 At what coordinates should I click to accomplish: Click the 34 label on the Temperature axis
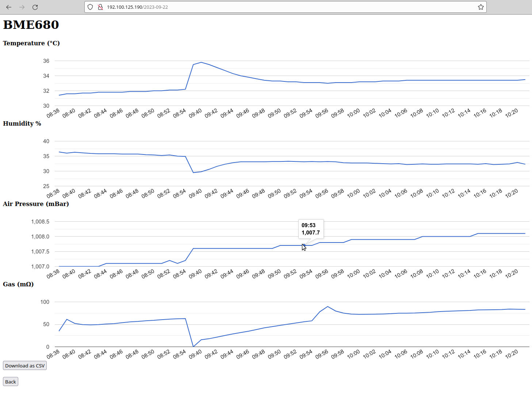click(46, 76)
